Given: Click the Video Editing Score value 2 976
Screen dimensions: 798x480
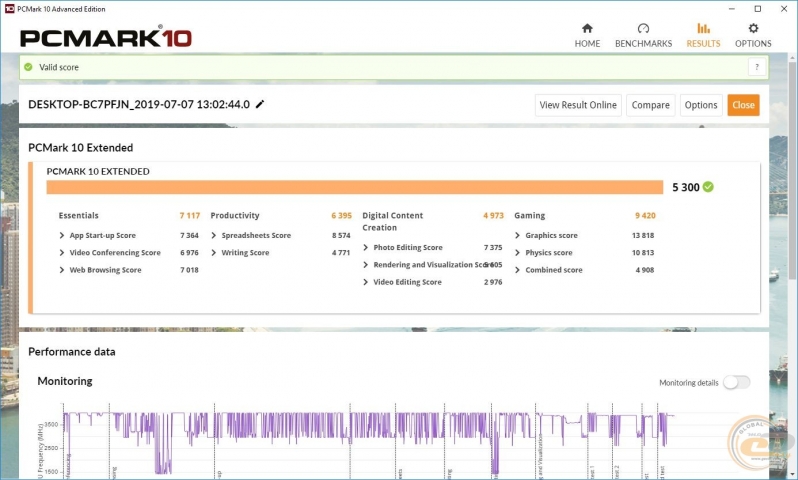Looking at the screenshot, I should pos(493,282).
